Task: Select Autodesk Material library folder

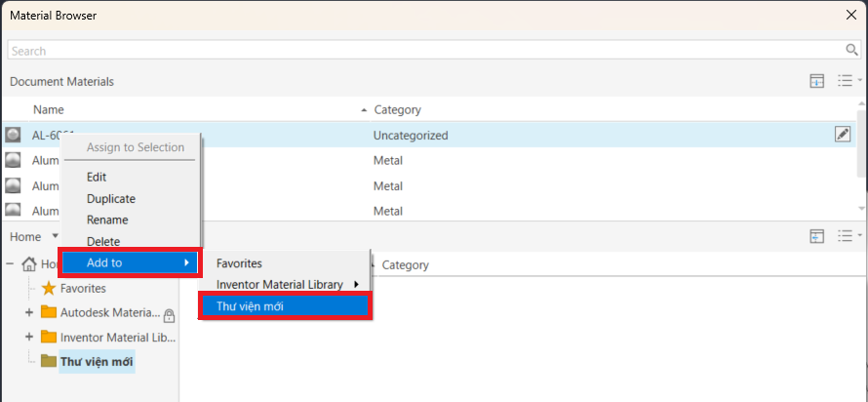Action: point(109,313)
